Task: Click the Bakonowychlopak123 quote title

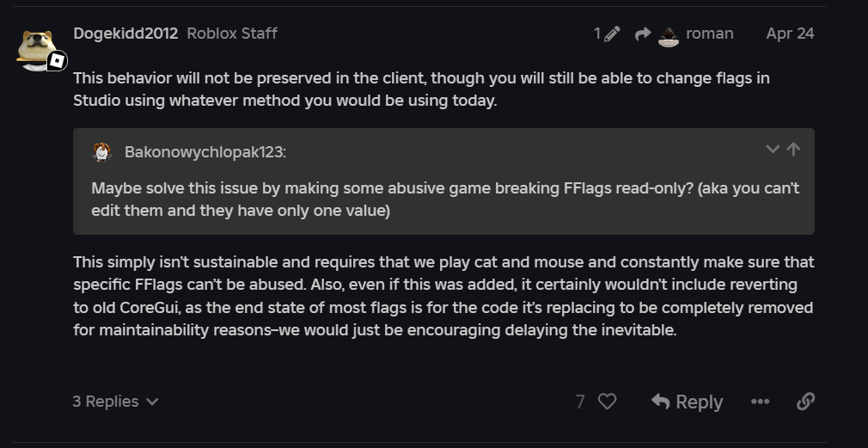Action: pos(205,152)
